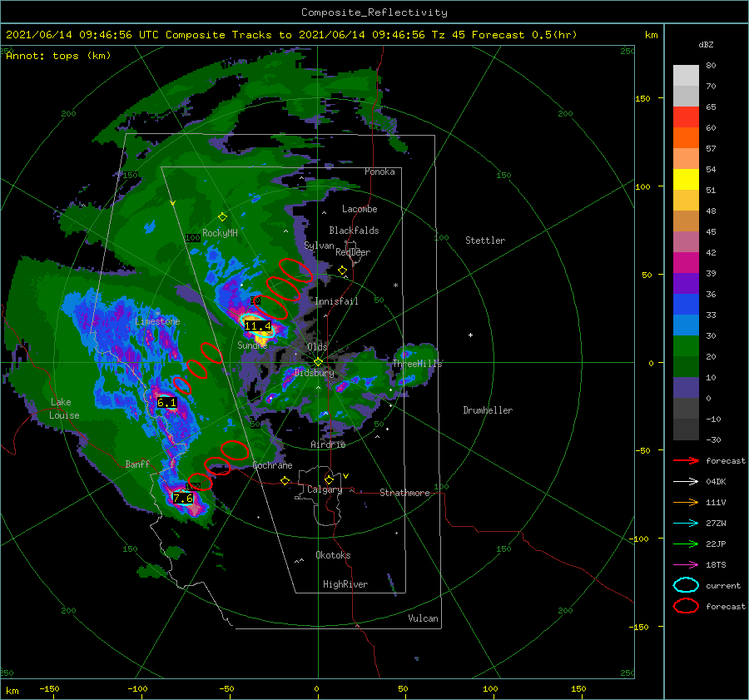Click the Blackfalds label
The width and height of the screenshot is (749, 700).
tap(354, 231)
